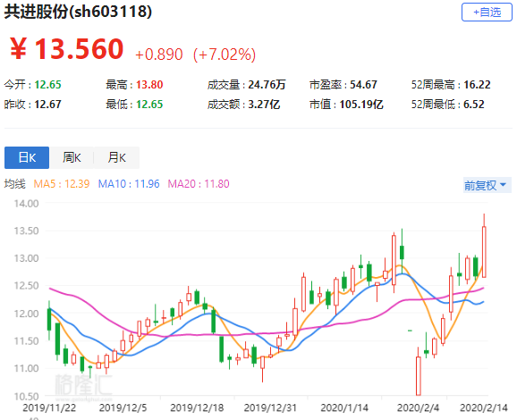Click the price change +0.890 value

pyautogui.click(x=159, y=55)
